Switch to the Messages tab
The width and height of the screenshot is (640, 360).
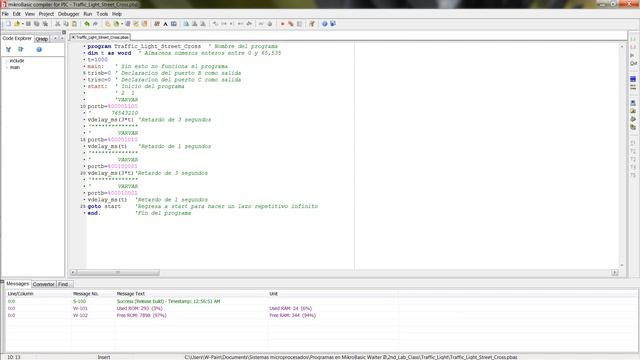[x=18, y=284]
